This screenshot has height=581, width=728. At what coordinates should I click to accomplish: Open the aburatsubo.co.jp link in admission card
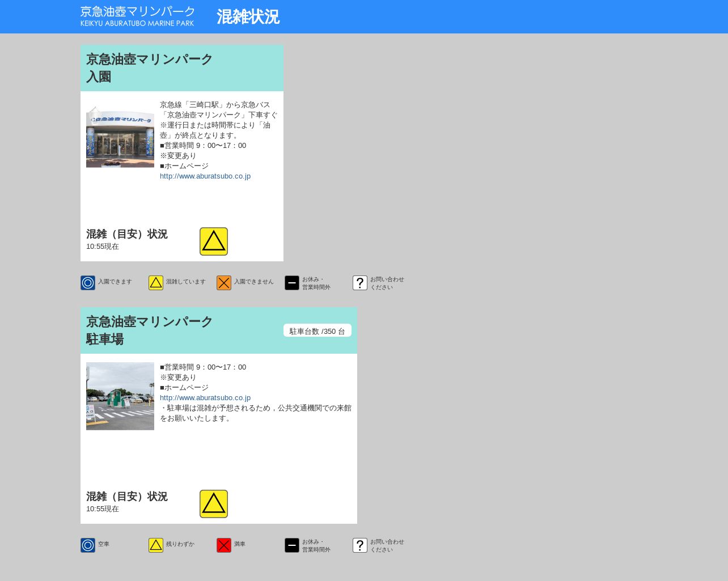pos(205,176)
